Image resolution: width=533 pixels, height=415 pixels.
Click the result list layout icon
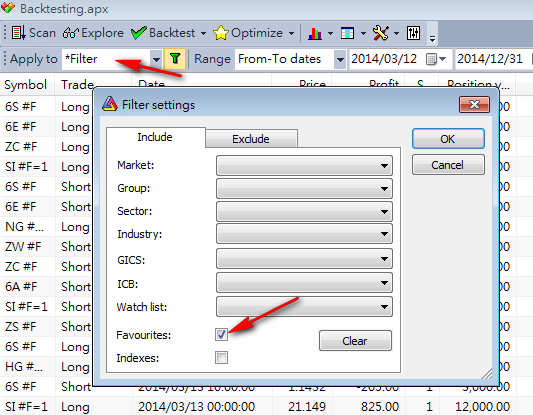pyautogui.click(x=347, y=33)
